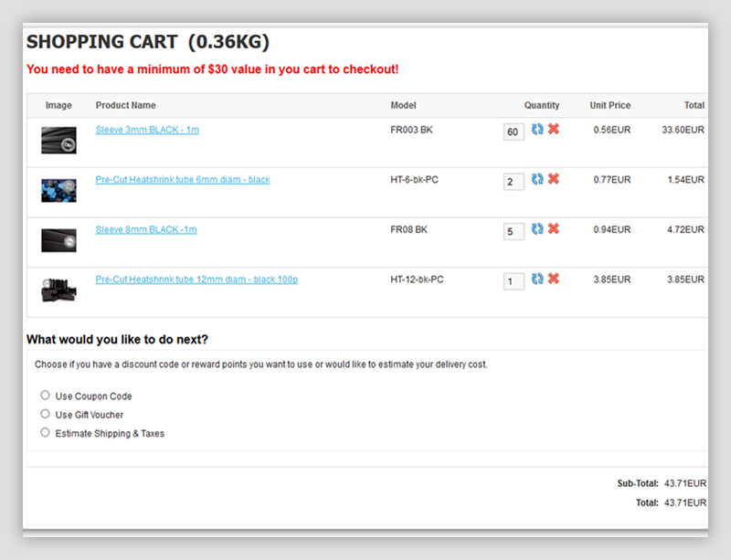The height and width of the screenshot is (560, 731).
Task: Remove Sleeve 3mm BLACK from cart
Action: (553, 130)
